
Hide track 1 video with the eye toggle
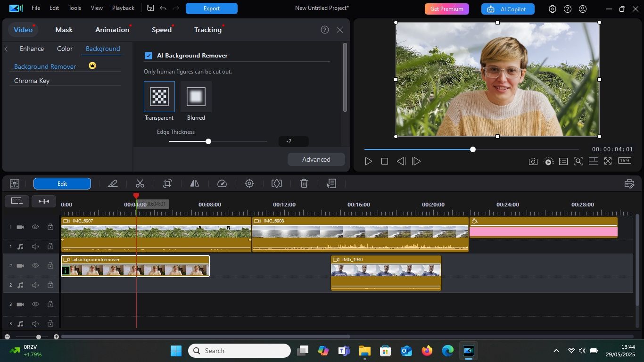[x=35, y=227]
